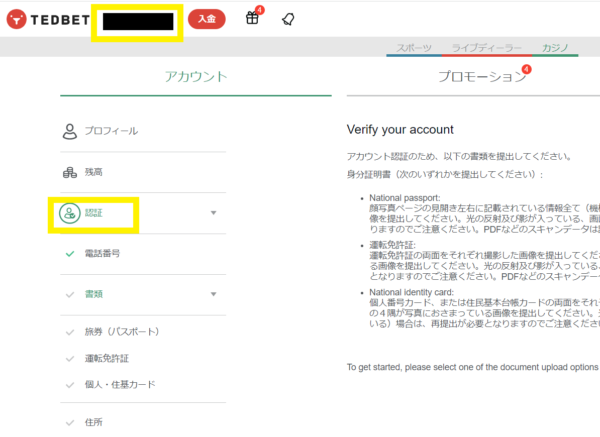Click the checkmark beside 住所
This screenshot has height=437, width=600.
[69, 422]
